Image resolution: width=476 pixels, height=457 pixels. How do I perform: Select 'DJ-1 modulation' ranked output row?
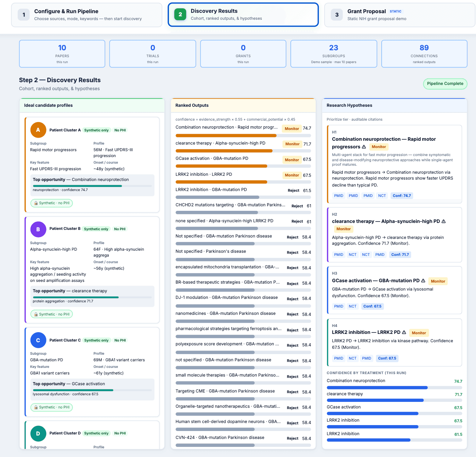click(243, 301)
